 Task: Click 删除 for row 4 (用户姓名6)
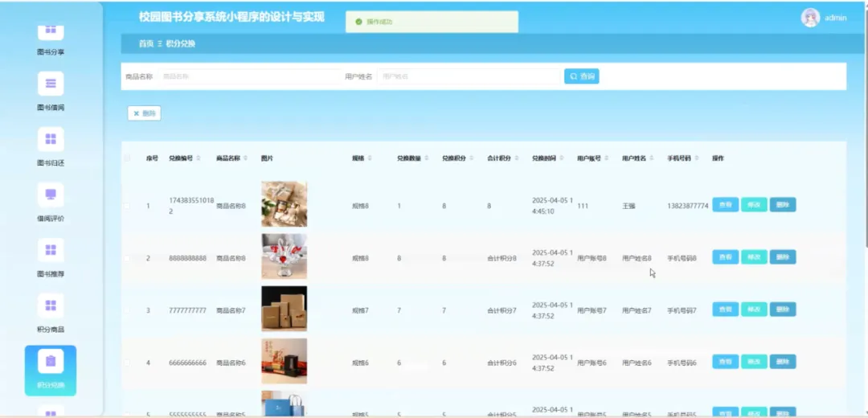click(x=783, y=362)
